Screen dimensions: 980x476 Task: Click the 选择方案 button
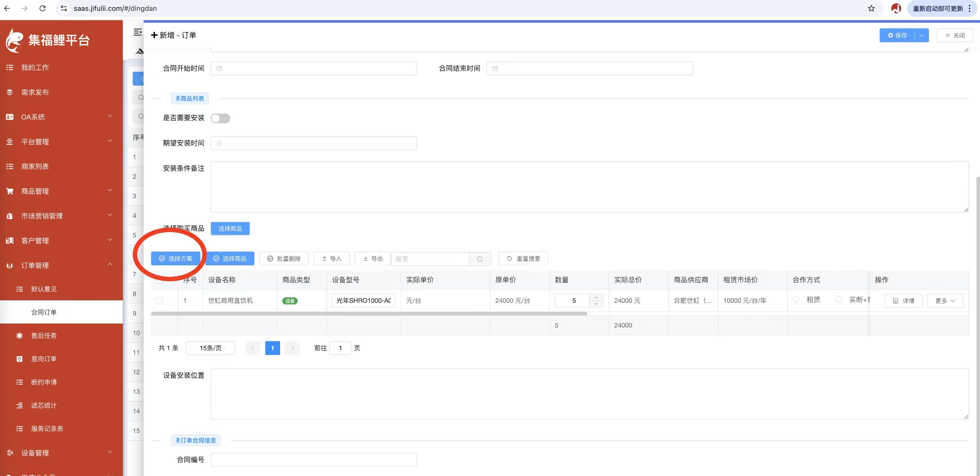click(175, 259)
